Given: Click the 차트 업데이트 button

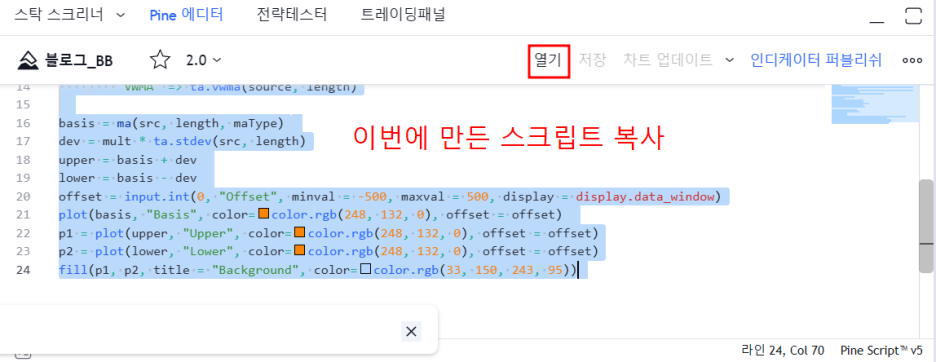Looking at the screenshot, I should tap(668, 60).
